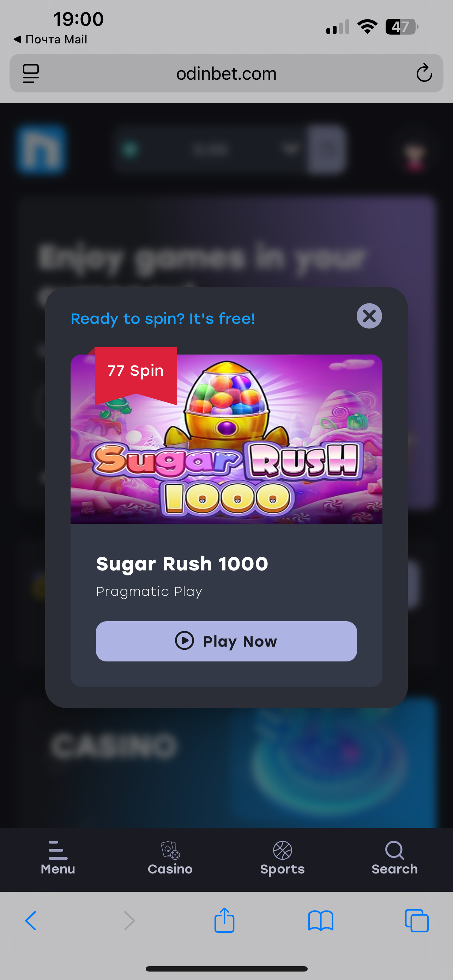Screen dimensions: 453x980
Task: Reload the page in Safari
Action: [x=424, y=73]
